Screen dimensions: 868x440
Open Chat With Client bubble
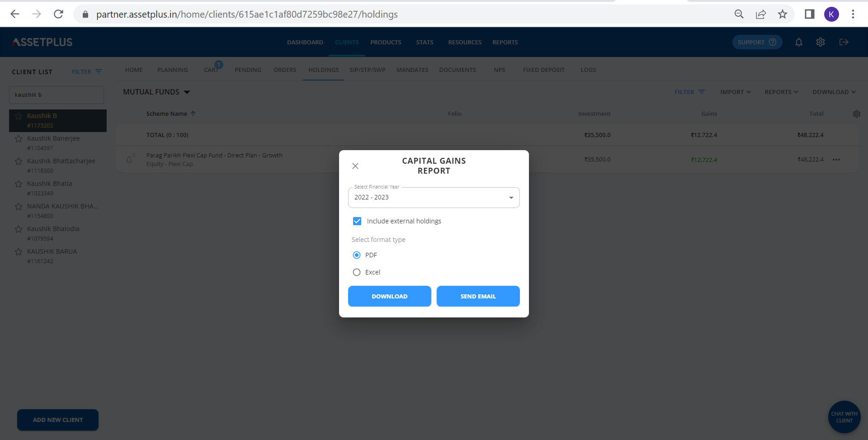click(x=844, y=417)
